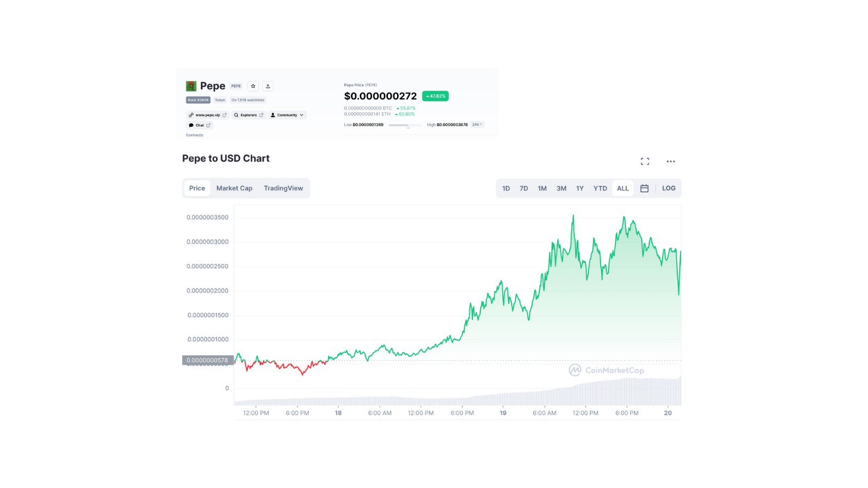This screenshot has width=868, height=488.
Task: Open the Chat link
Action: point(200,125)
